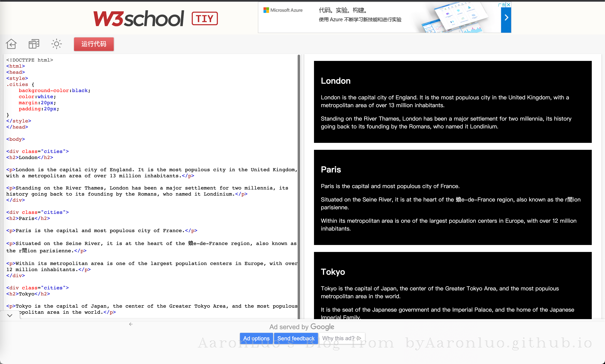Image resolution: width=605 pixels, height=364 pixels.
Task: Click the 广告 ad info label
Action: click(x=502, y=5)
